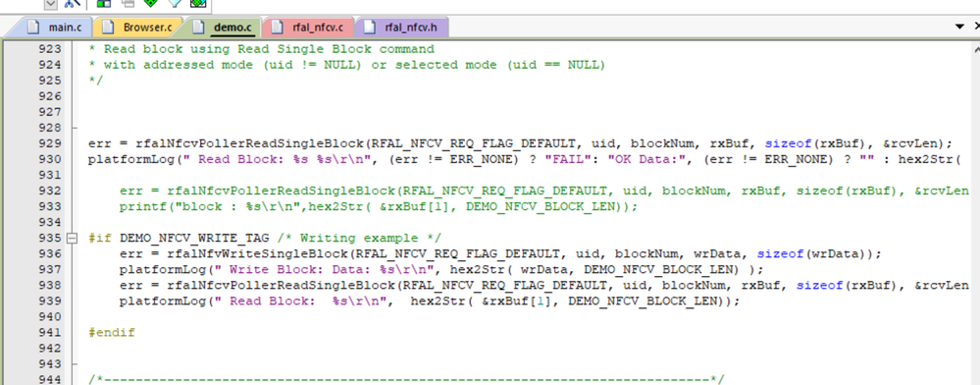Open the Manage Project Items icon
This screenshot has width=980, height=385.
(x=104, y=3)
